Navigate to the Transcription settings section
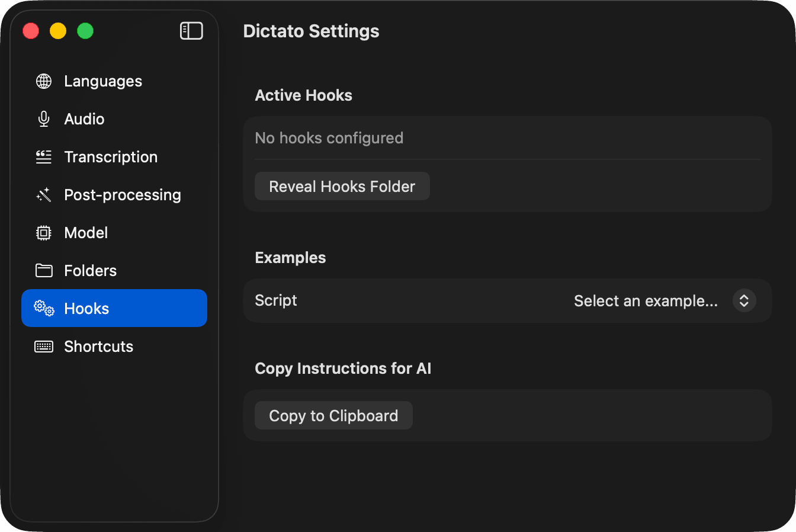 (x=110, y=156)
